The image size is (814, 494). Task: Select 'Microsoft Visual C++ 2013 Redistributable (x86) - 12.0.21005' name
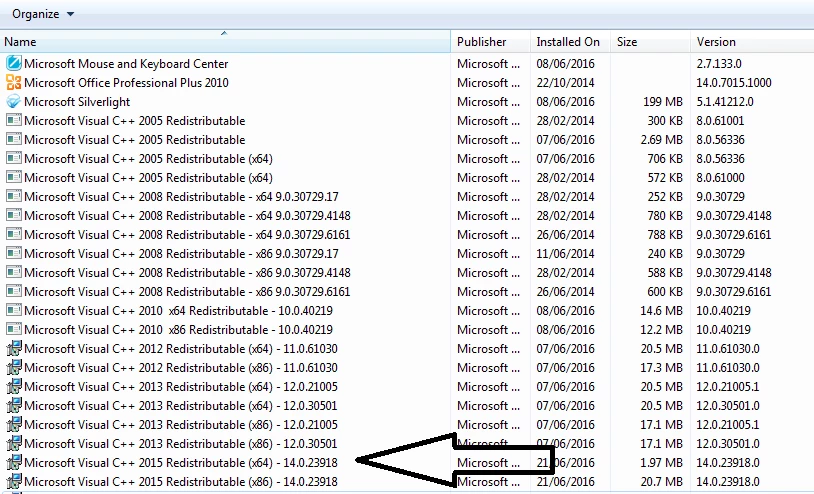pos(181,424)
